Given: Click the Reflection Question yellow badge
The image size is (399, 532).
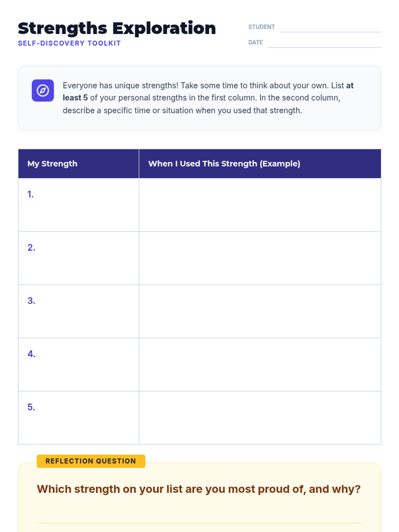Looking at the screenshot, I should point(91,461).
